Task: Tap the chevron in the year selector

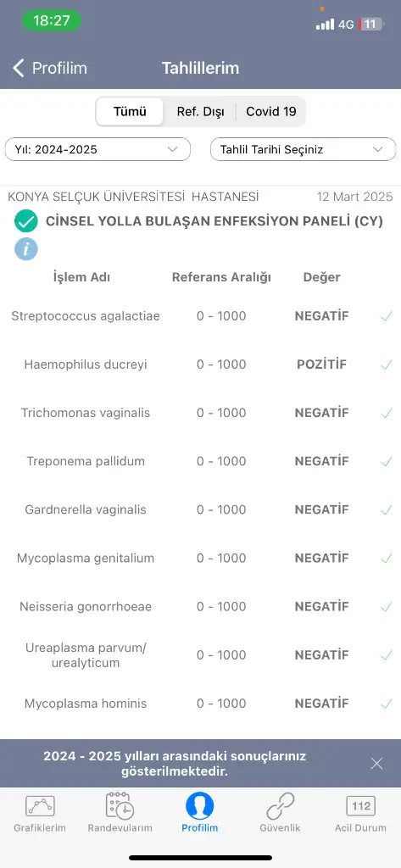Action: tap(172, 149)
